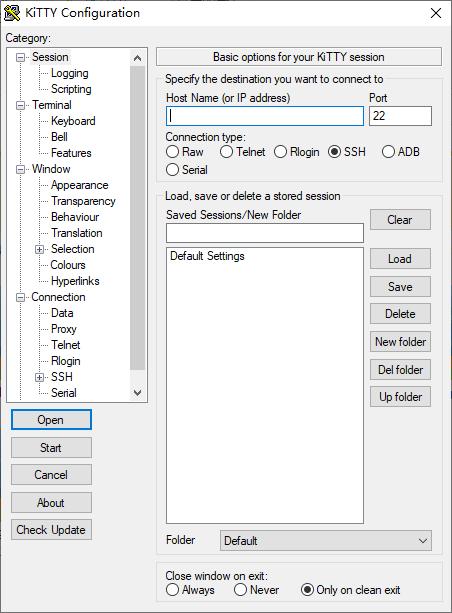Click the Start button

tap(51, 448)
